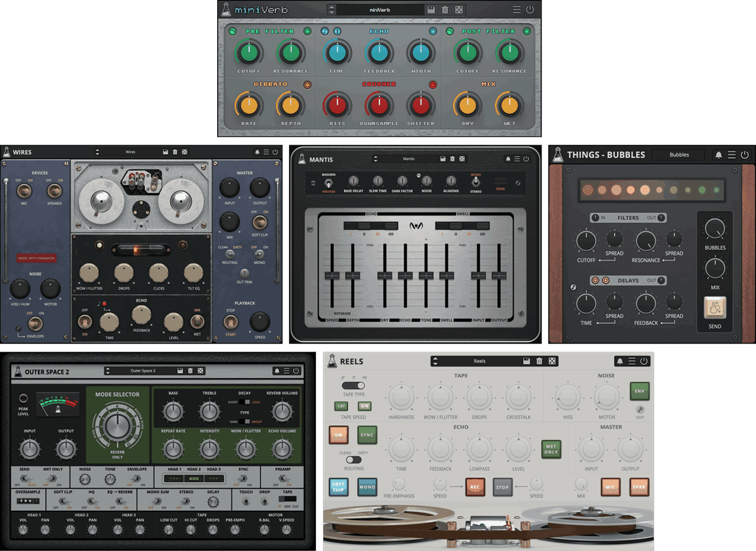Click REC button in Reels
The image size is (756, 551).
[x=475, y=487]
